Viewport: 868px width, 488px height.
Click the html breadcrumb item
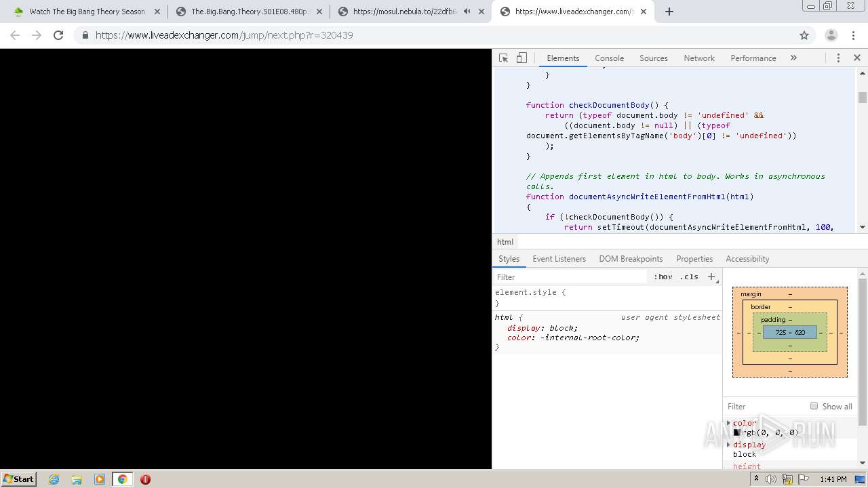tap(505, 242)
